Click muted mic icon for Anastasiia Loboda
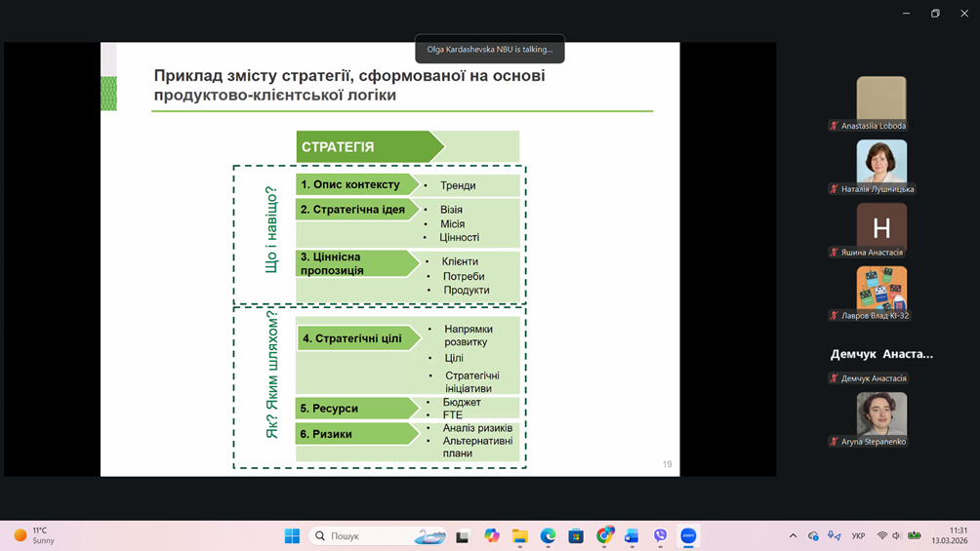Screen dimensions: 980x551 coord(834,126)
